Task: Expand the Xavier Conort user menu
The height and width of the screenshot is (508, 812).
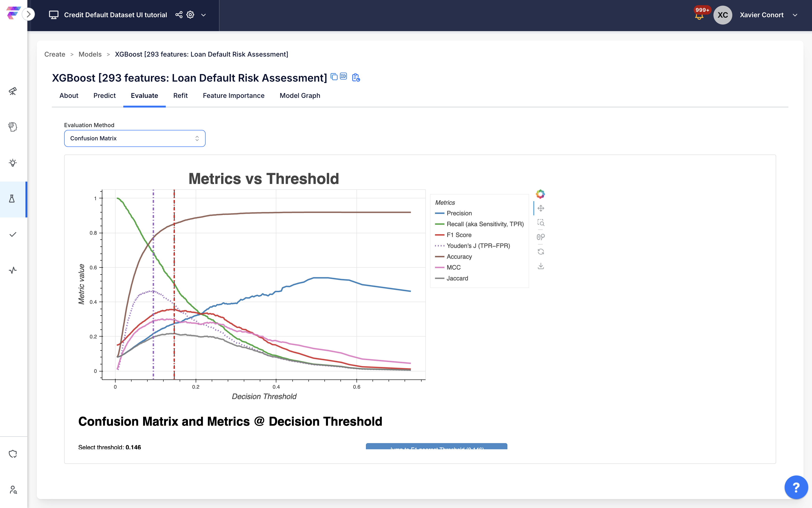Action: click(x=795, y=15)
